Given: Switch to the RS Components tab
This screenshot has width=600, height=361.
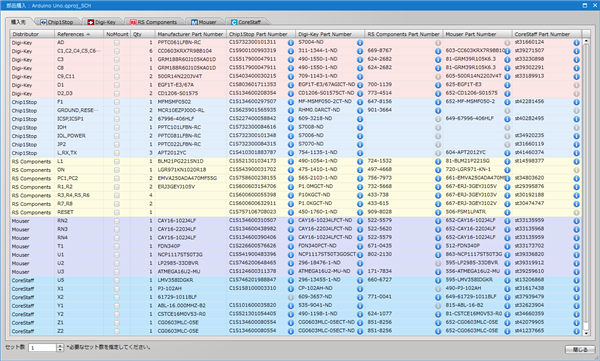Looking at the screenshot, I should (154, 22).
